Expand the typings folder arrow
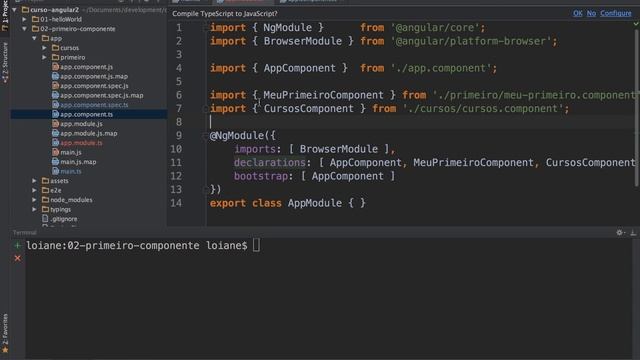 click(35, 209)
